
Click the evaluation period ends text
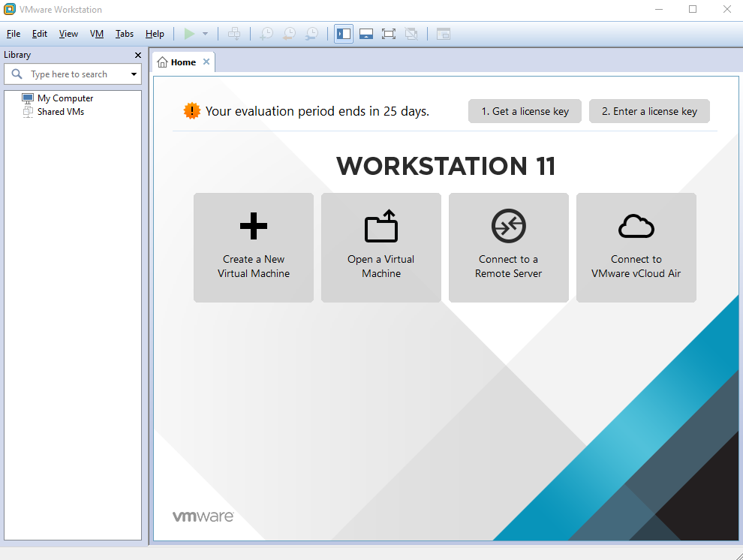pyautogui.click(x=317, y=111)
